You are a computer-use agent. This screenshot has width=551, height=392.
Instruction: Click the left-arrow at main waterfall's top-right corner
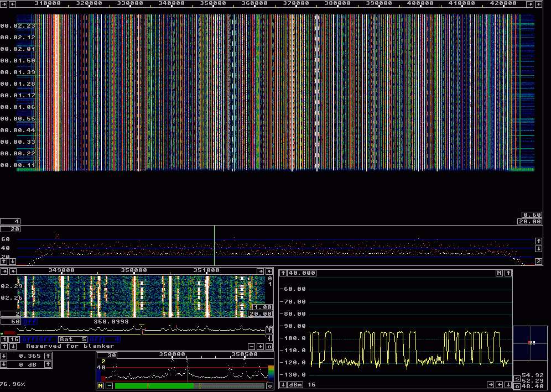tap(538, 4)
